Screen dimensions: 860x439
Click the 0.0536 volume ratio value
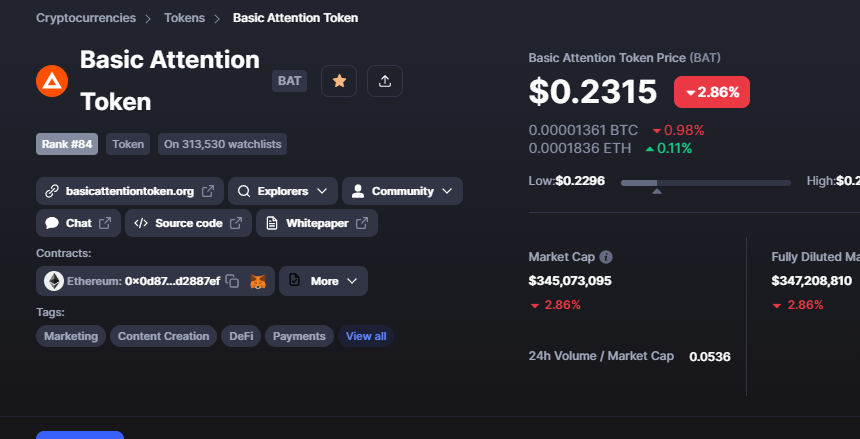coord(710,357)
